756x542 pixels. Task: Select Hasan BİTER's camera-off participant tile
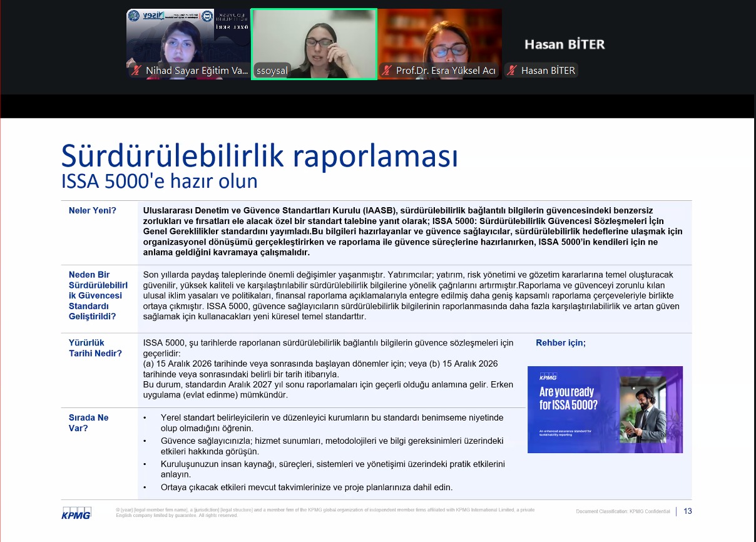point(565,44)
